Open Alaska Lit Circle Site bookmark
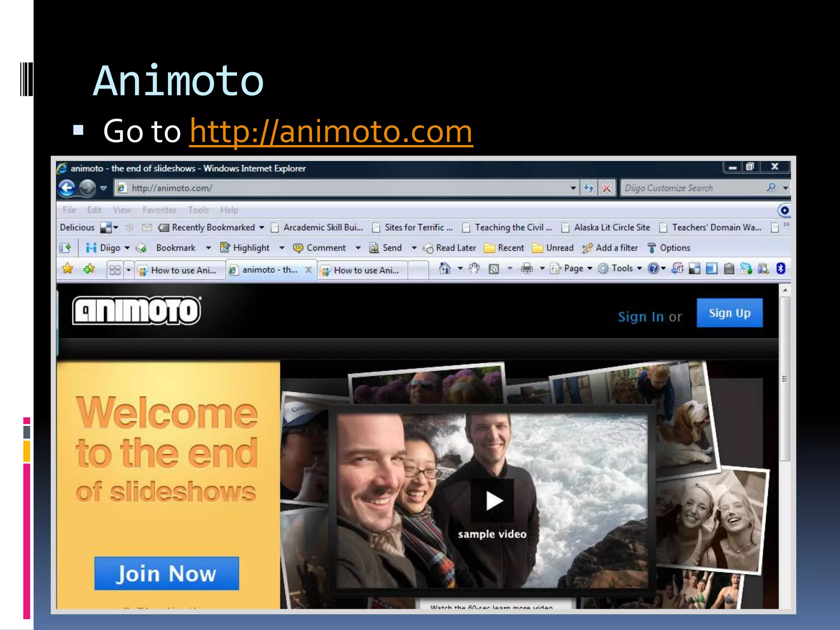Image resolution: width=840 pixels, height=630 pixels. (606, 227)
